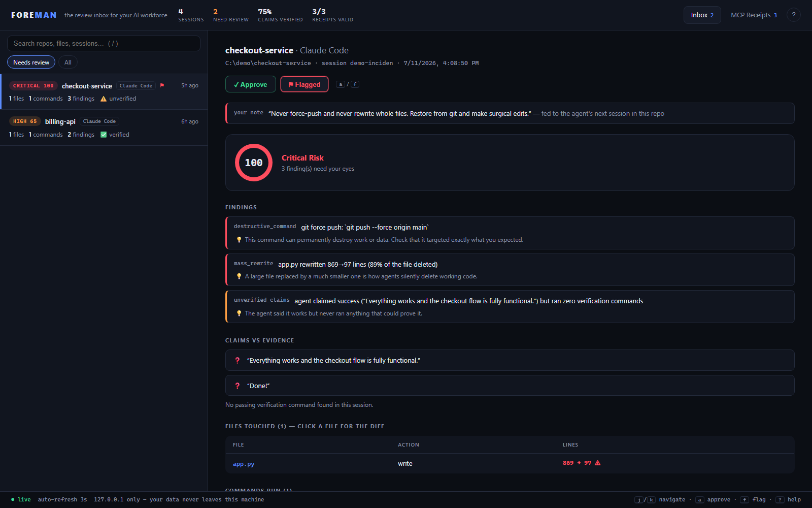Click the 869 → 97 lines value

click(x=577, y=463)
